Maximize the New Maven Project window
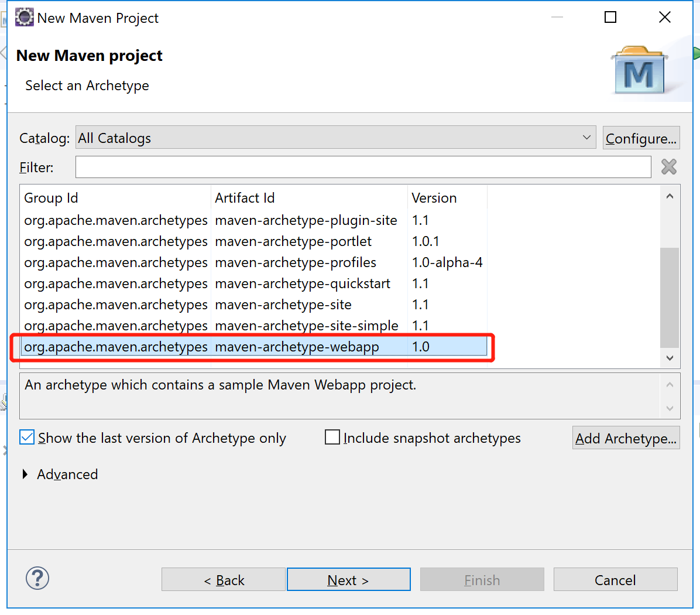The height and width of the screenshot is (615, 700). click(x=610, y=18)
